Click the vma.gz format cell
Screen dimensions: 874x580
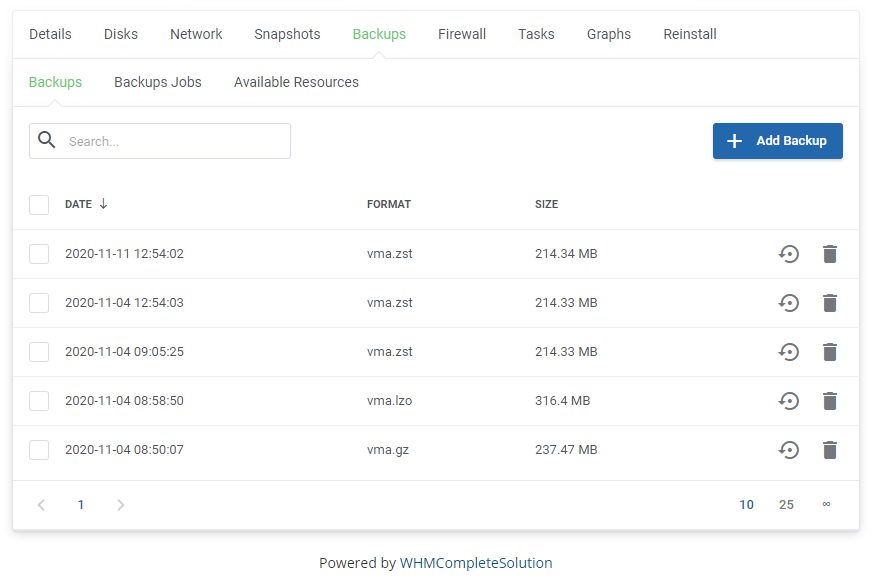tap(388, 450)
